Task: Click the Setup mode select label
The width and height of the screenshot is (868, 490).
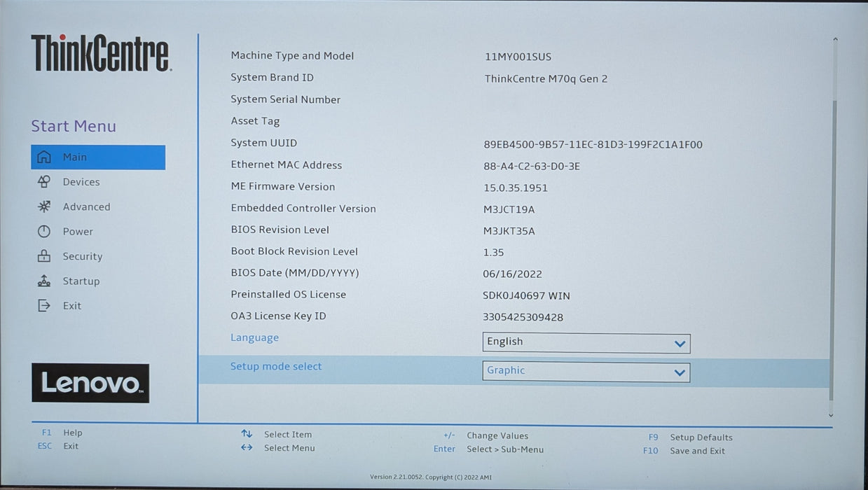Action: click(x=276, y=366)
